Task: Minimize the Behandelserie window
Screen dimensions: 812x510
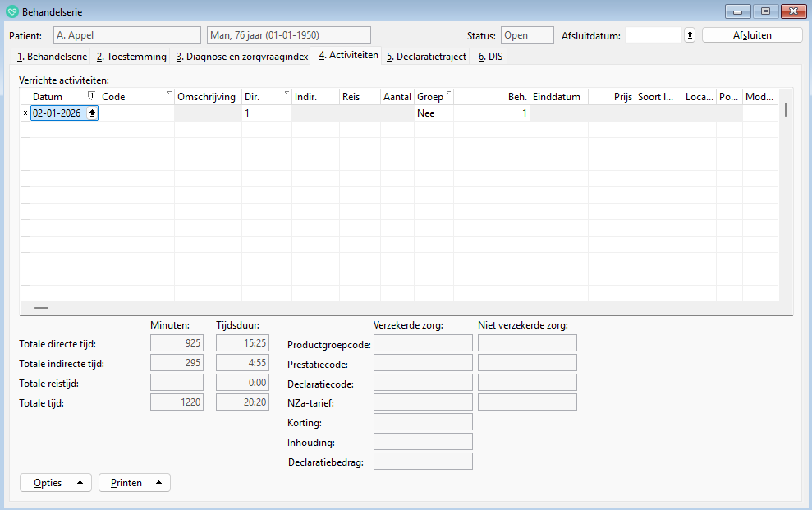Action: pos(737,11)
